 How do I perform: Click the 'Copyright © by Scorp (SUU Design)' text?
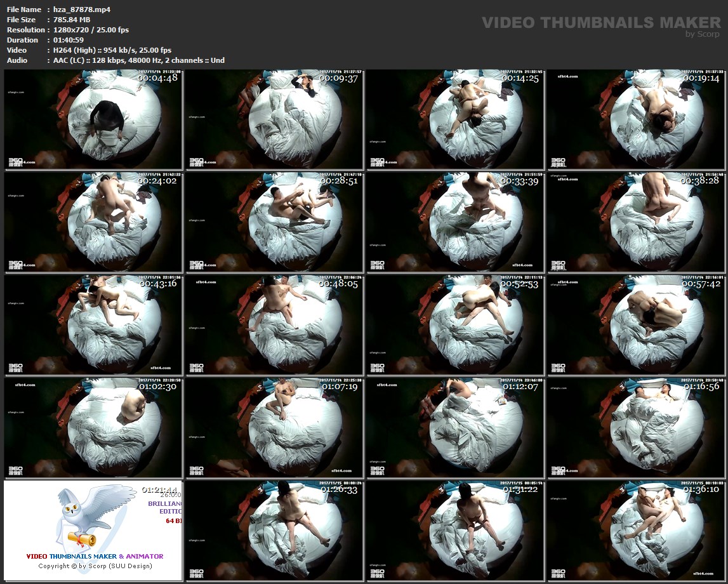coord(95,566)
